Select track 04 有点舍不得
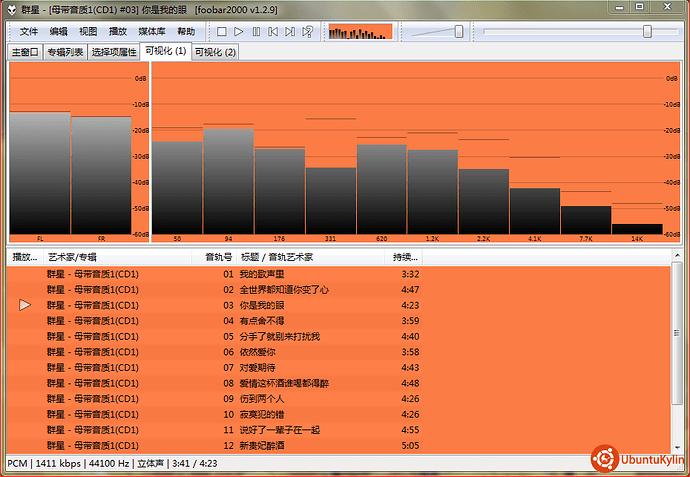The height and width of the screenshot is (477, 690). click(338, 321)
